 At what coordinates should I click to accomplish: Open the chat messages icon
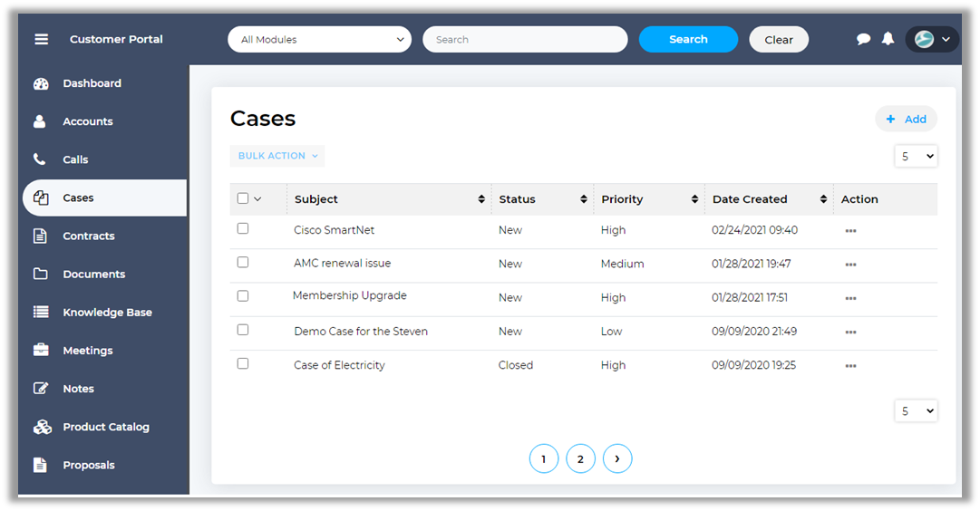tap(863, 39)
